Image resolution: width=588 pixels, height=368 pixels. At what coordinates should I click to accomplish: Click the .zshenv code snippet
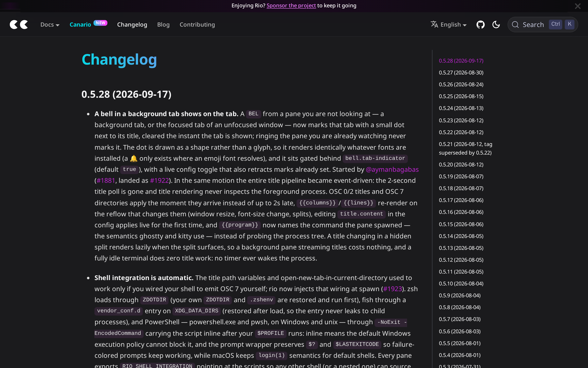coord(262,300)
